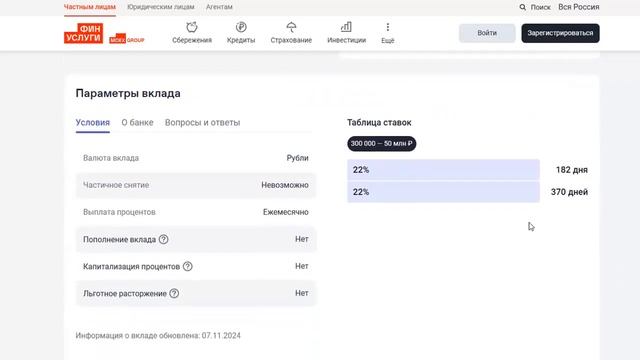Open the О банке tab

[x=137, y=122]
